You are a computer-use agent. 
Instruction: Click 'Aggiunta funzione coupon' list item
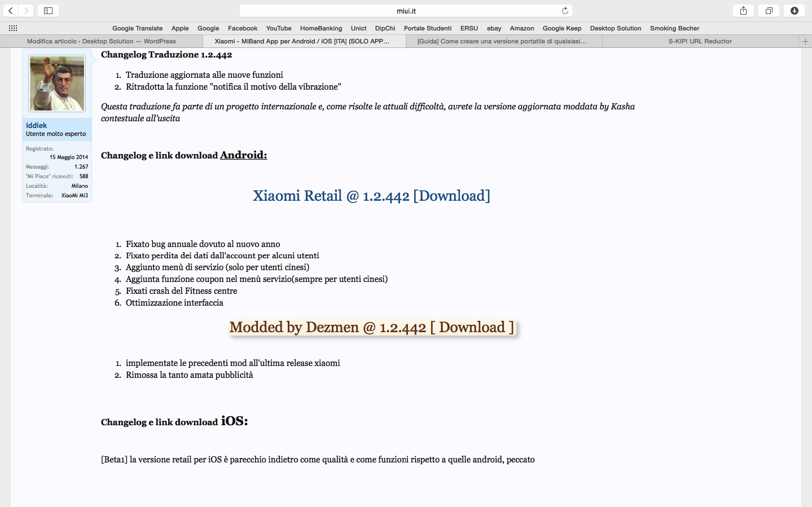point(257,279)
